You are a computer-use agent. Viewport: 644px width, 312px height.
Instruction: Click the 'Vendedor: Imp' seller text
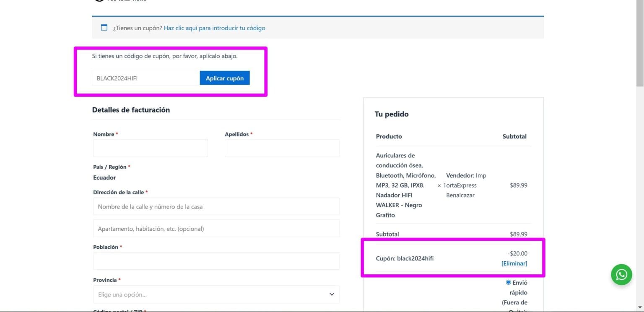[x=466, y=175]
